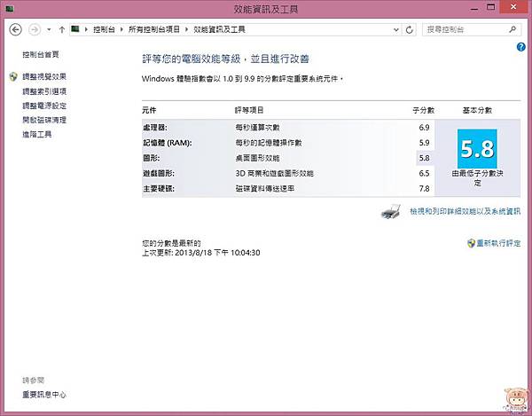Maximize the 效能資訊及工具 window

point(491,7)
